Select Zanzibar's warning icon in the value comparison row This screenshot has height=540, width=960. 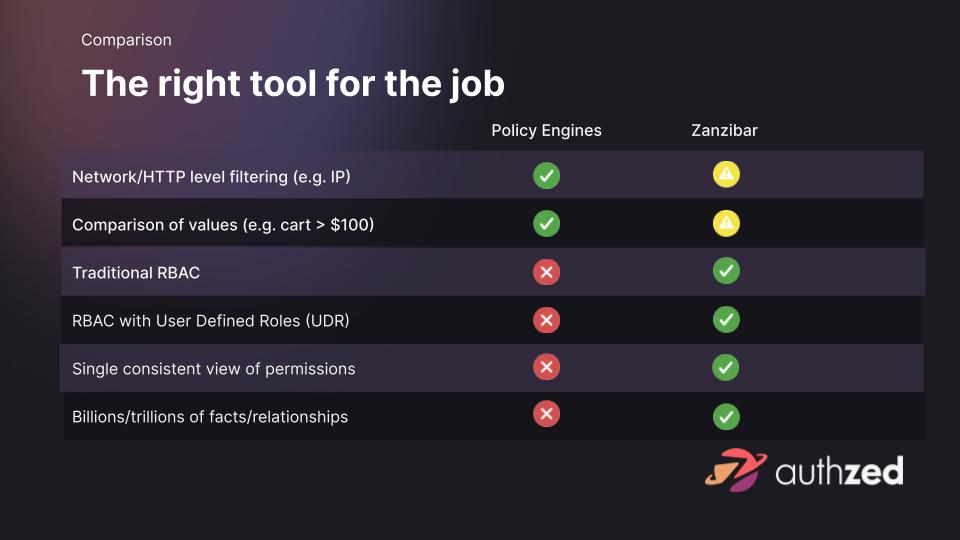726,224
